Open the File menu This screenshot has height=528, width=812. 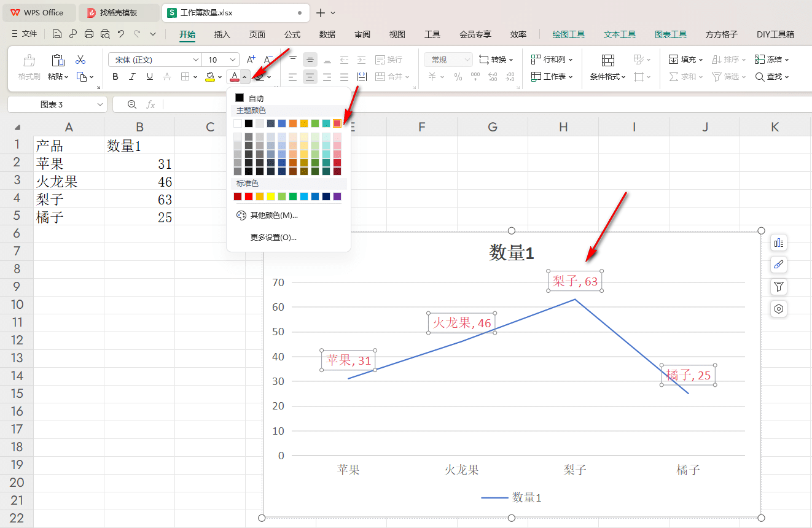25,34
